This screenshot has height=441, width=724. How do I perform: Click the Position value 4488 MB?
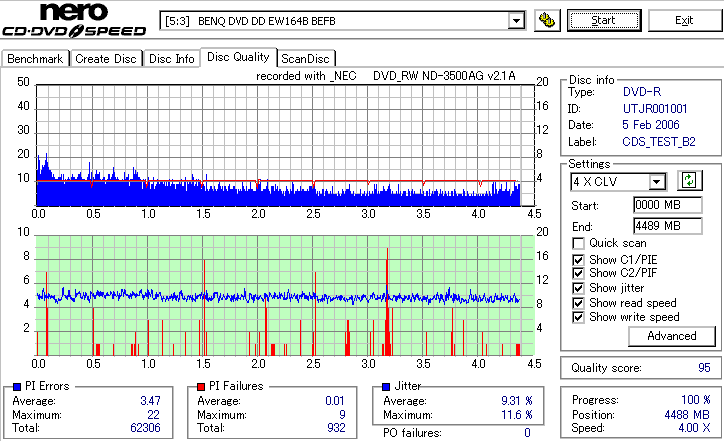point(687,415)
